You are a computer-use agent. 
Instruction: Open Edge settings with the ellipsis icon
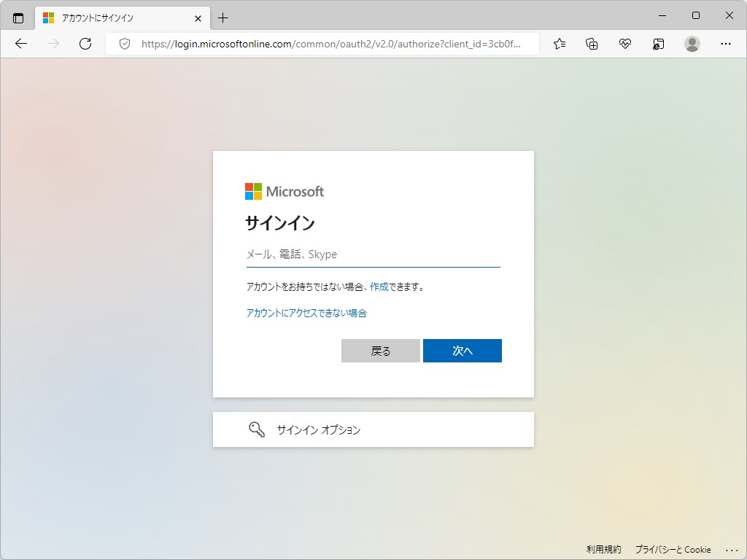[727, 44]
